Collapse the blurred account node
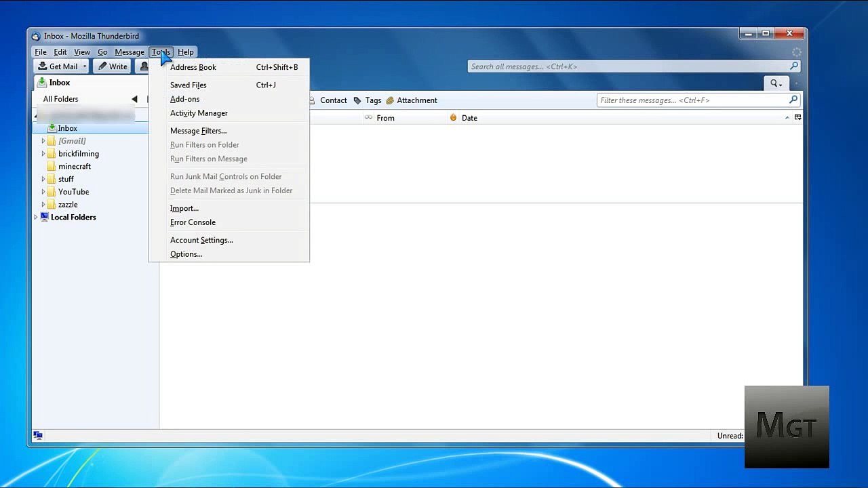 click(x=36, y=116)
